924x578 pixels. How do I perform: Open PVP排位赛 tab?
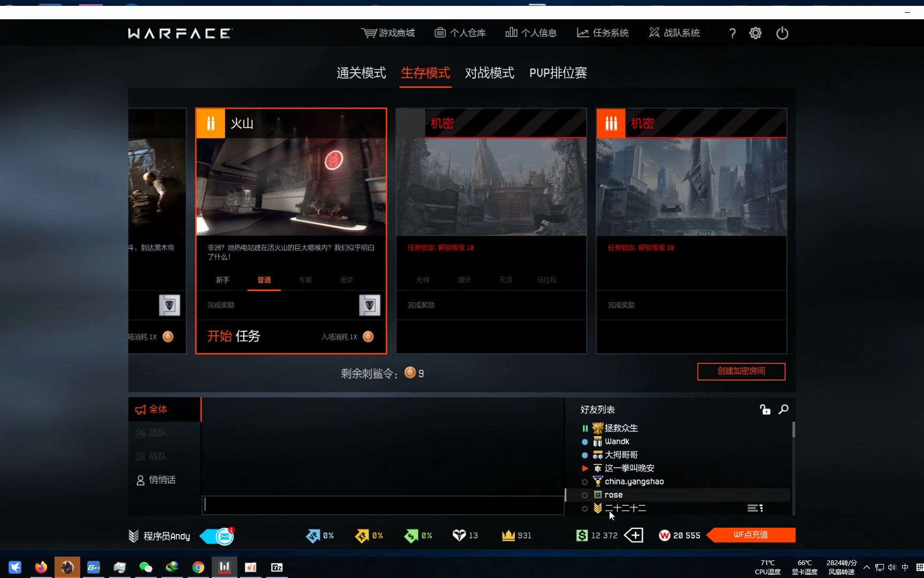pyautogui.click(x=558, y=73)
